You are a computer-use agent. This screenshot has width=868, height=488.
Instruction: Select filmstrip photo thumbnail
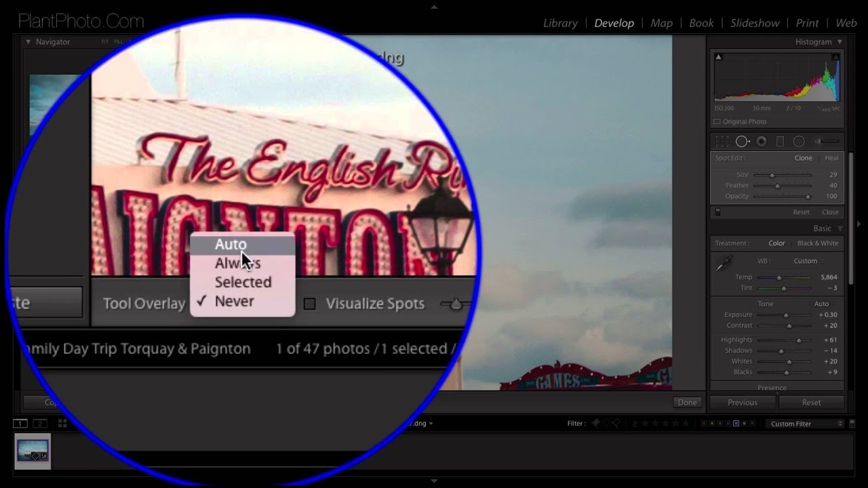tap(33, 451)
